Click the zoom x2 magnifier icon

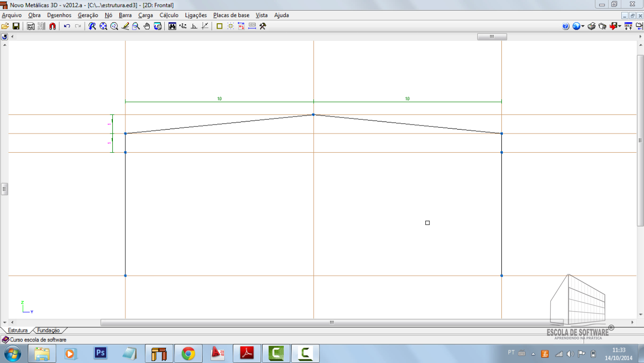click(x=114, y=26)
